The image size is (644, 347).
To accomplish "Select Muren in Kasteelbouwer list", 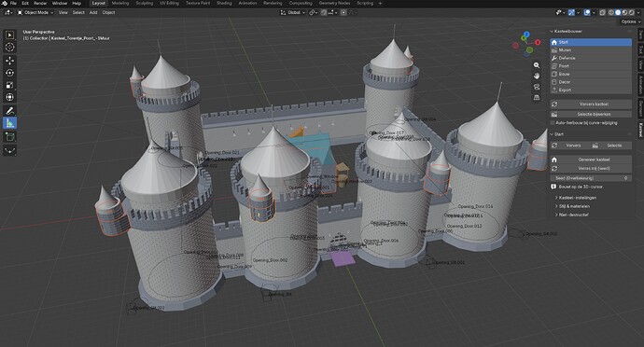I will [591, 50].
